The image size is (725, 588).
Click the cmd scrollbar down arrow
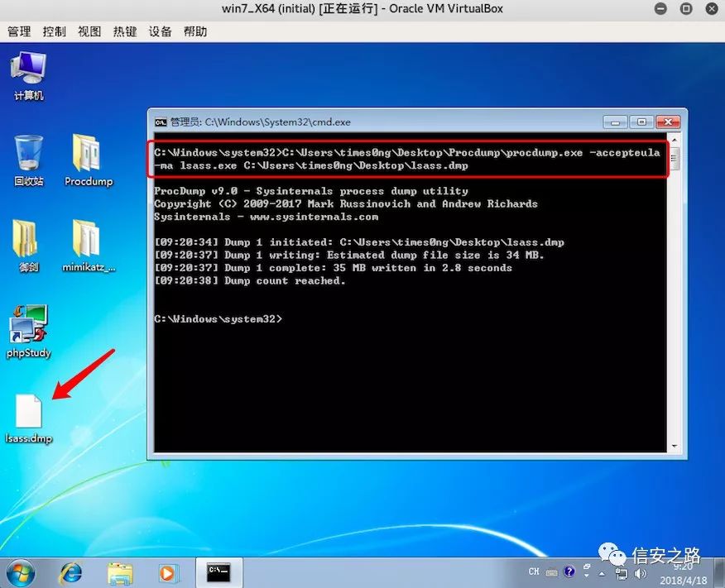tap(675, 446)
